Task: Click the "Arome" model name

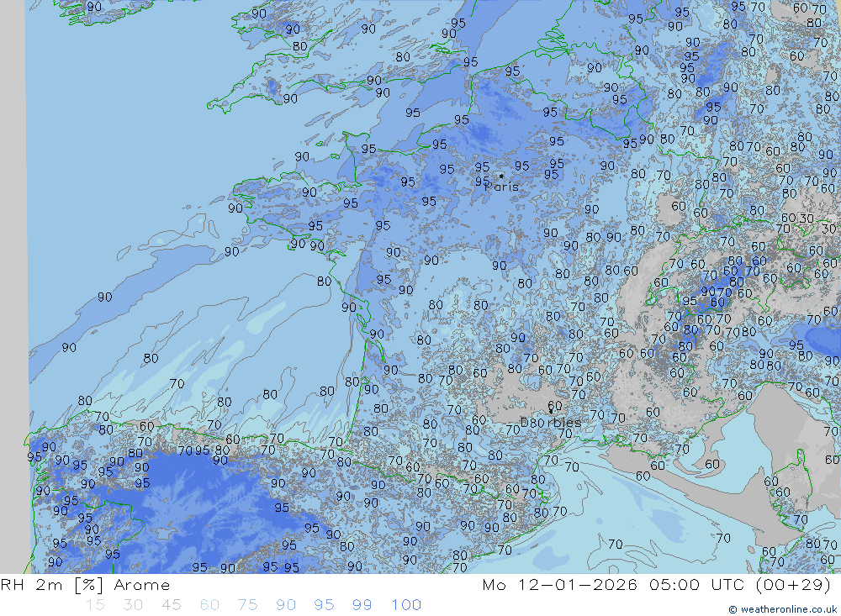Action: (x=141, y=585)
